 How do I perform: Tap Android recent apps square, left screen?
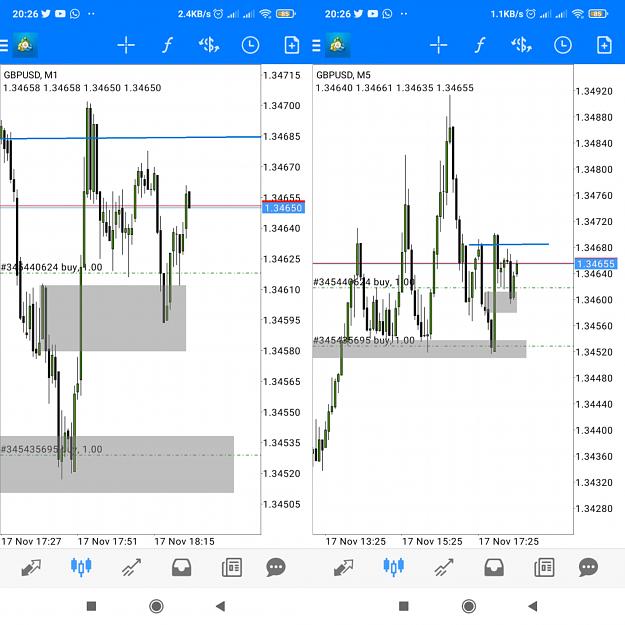91,606
